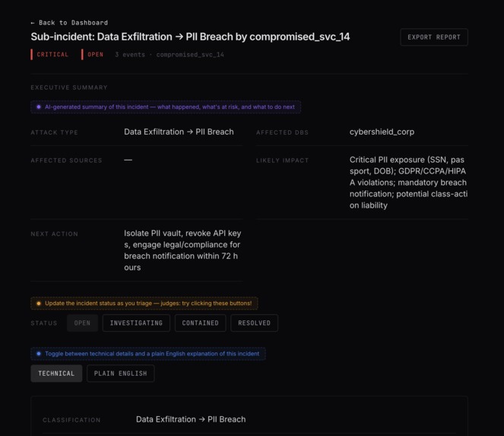Click the incident title heading
504x436 pixels.
(x=190, y=37)
